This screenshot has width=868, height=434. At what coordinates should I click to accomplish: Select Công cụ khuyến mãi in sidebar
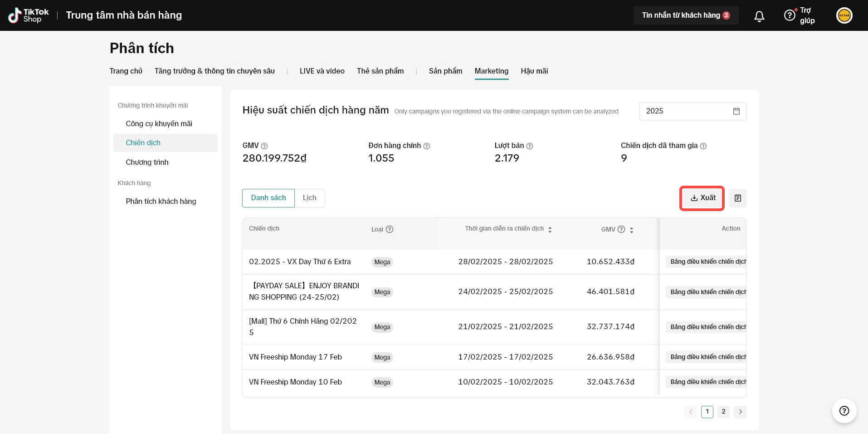pos(159,124)
